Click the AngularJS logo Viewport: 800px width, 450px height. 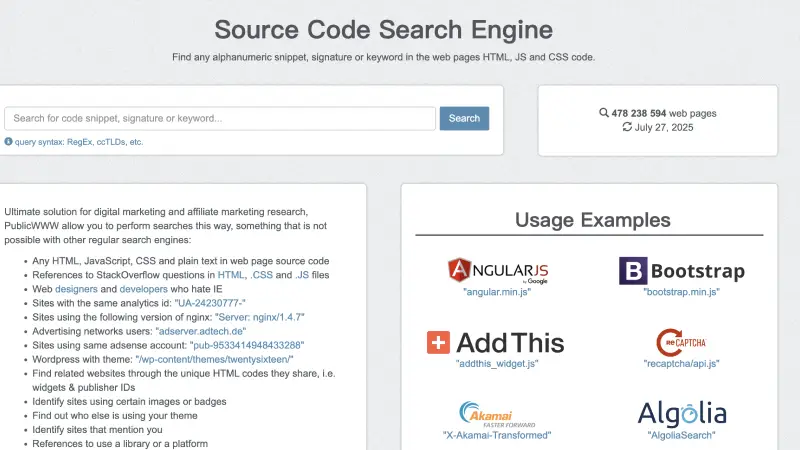(497, 271)
